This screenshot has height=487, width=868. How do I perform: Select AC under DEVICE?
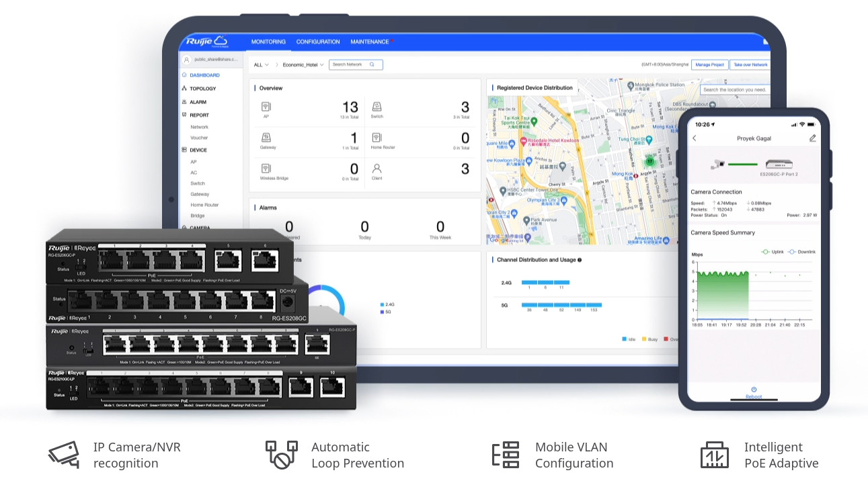(194, 173)
